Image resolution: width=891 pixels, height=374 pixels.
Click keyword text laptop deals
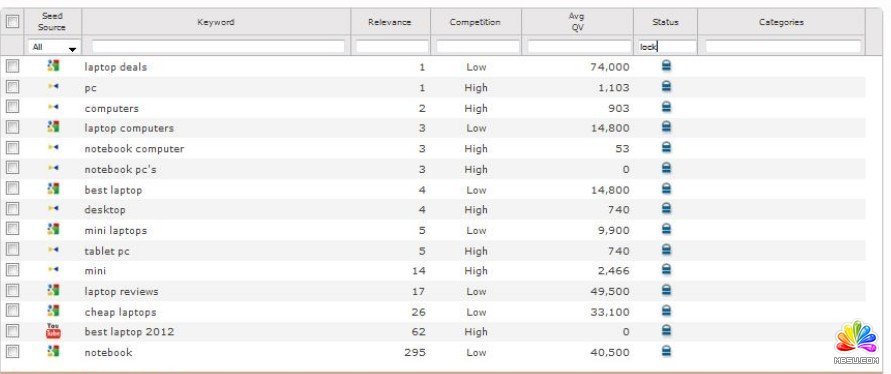click(115, 67)
